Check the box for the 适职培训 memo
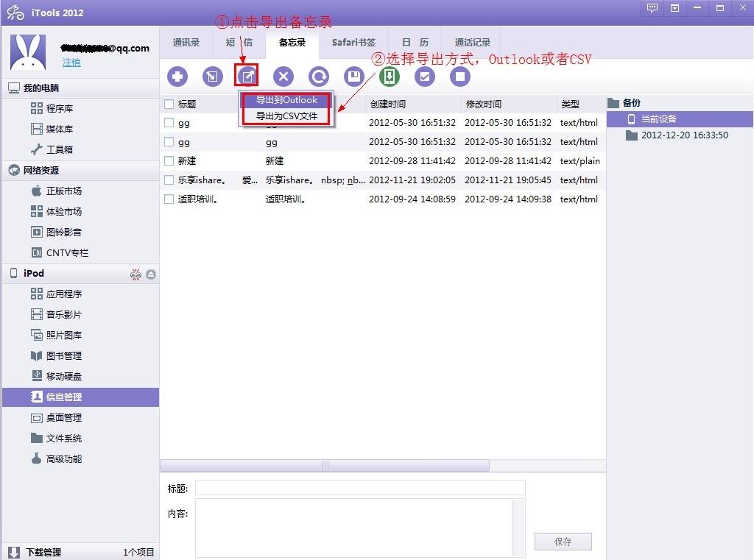This screenshot has height=560, width=754. 169,199
